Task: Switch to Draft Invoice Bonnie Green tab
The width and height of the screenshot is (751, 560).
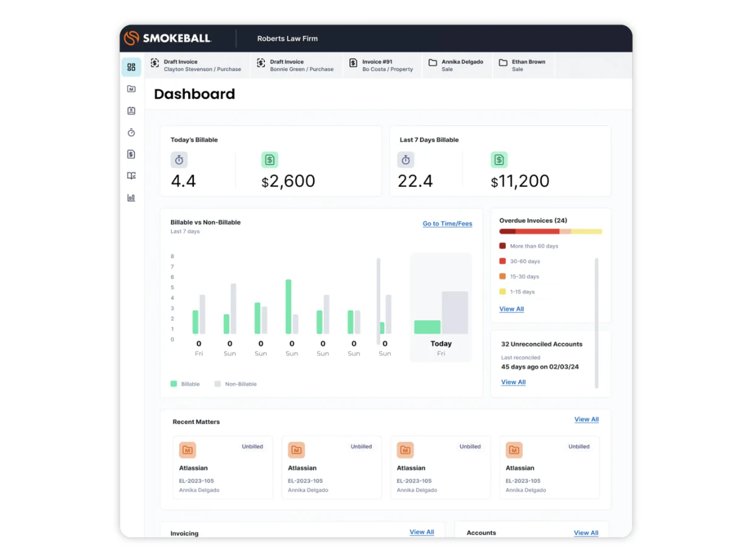Action: click(x=296, y=65)
